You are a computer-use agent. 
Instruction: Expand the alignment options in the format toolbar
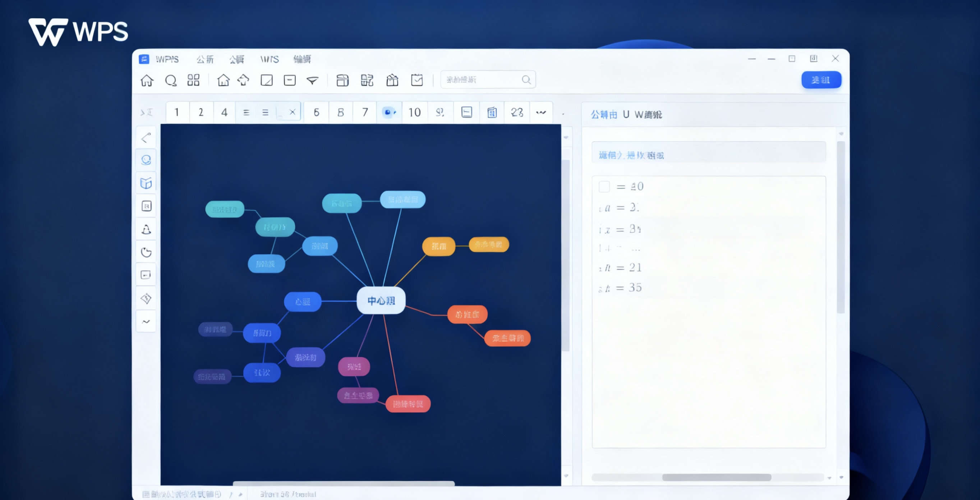(x=264, y=112)
